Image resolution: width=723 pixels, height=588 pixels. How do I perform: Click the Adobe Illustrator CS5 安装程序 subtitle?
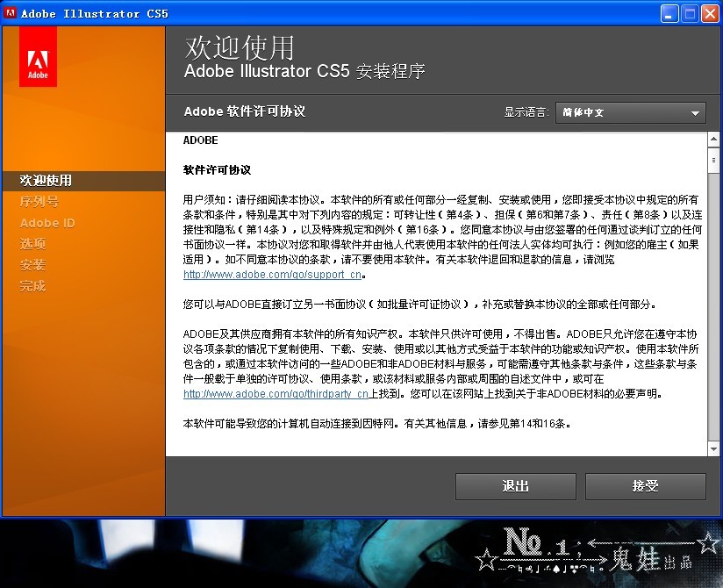click(x=304, y=71)
